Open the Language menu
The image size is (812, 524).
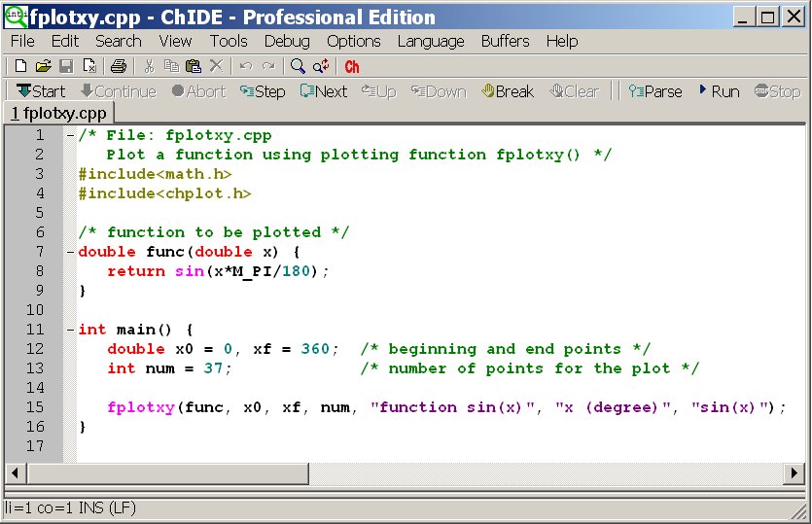click(431, 42)
